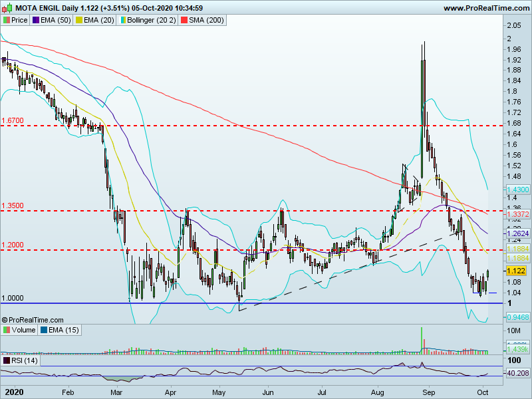Viewport: 532px width, 399px height.
Task: Click the 1.3500 resistance line label
Action: tap(13, 205)
